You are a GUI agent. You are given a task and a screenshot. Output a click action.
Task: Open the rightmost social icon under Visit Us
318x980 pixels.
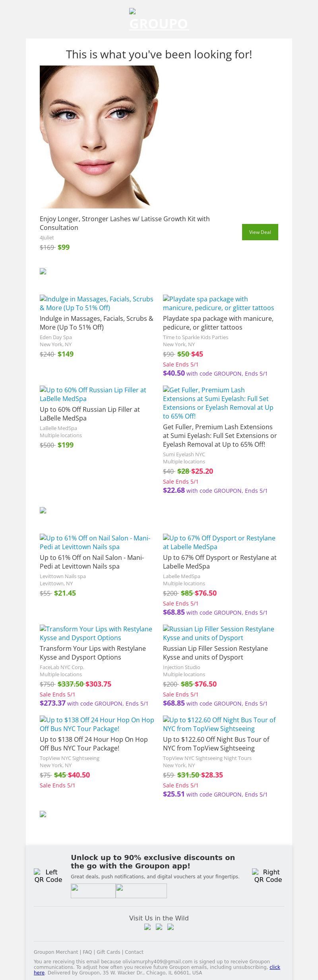tap(171, 927)
